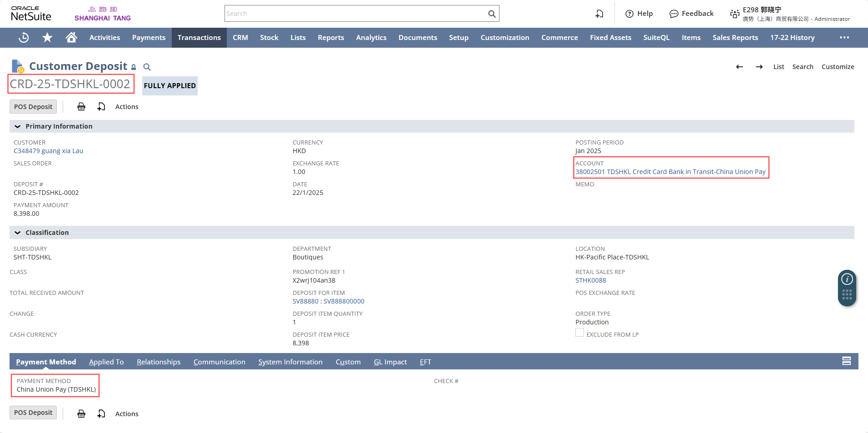Open the Lists menu
Viewport: 868px width, 433px height.
(x=298, y=38)
